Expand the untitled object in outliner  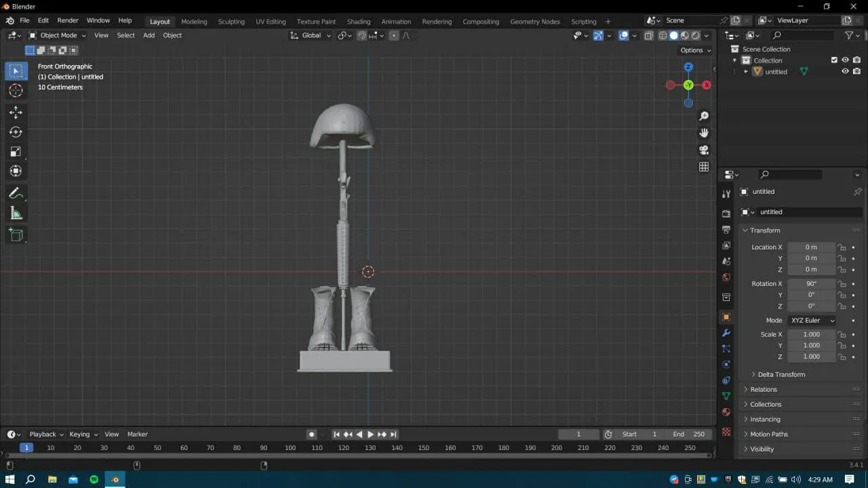click(747, 72)
